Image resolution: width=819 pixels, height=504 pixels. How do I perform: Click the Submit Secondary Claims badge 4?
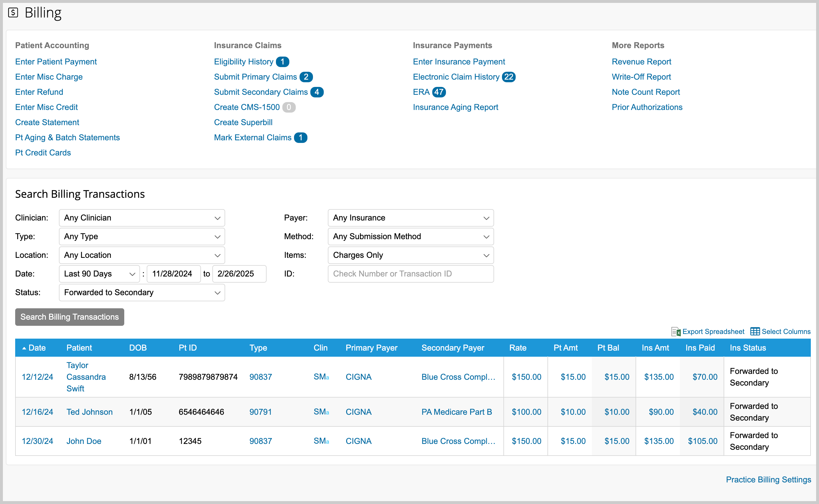(x=317, y=92)
